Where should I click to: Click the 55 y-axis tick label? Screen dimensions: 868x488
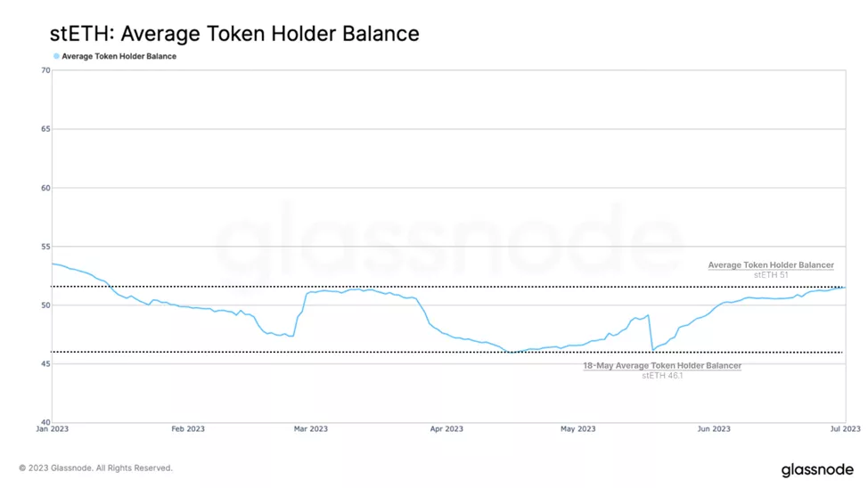coord(45,247)
